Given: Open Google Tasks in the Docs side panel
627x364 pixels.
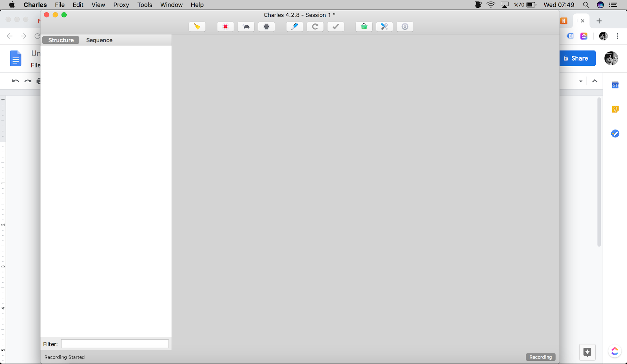Looking at the screenshot, I should coord(615,133).
